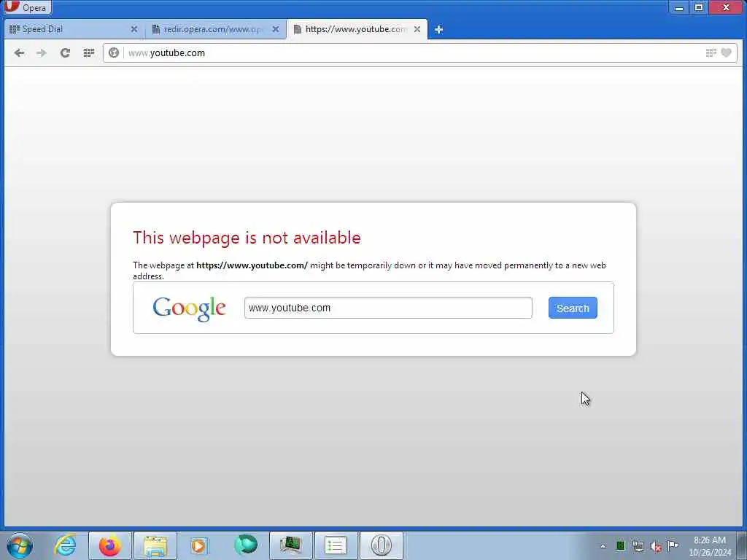Switch to the redir.opera.com tab

[x=216, y=29]
